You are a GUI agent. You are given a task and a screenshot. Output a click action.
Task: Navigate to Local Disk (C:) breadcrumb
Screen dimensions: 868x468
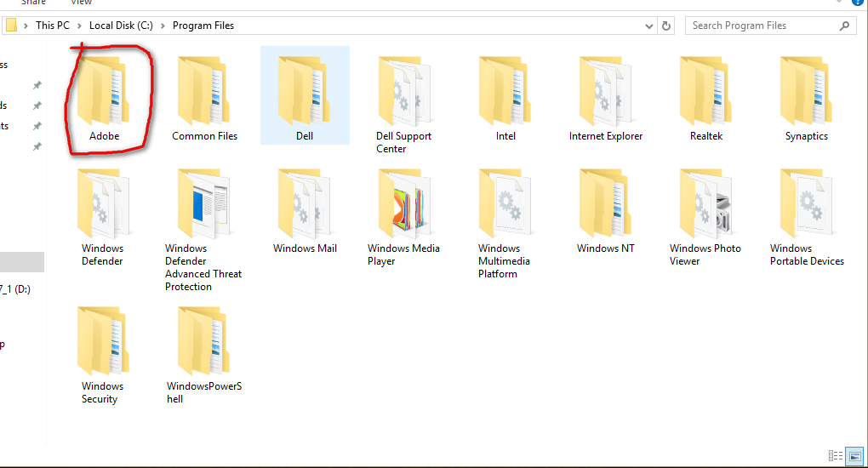pyautogui.click(x=121, y=26)
